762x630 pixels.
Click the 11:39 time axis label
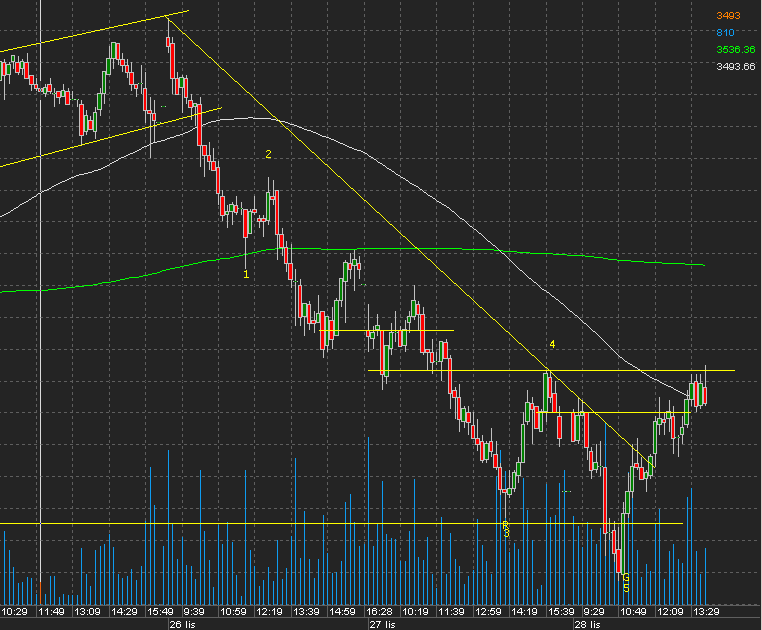coord(452,610)
